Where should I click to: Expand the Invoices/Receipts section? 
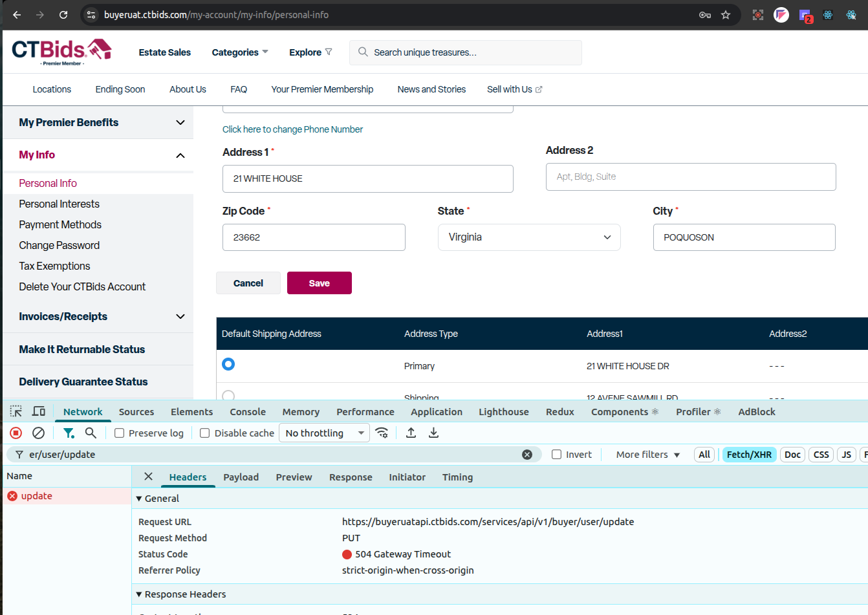(98, 316)
